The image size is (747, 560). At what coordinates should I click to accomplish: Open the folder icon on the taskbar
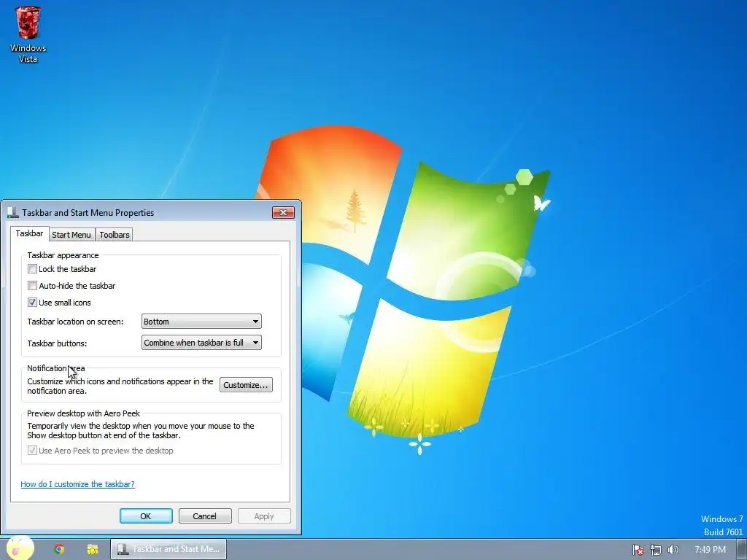coord(93,550)
